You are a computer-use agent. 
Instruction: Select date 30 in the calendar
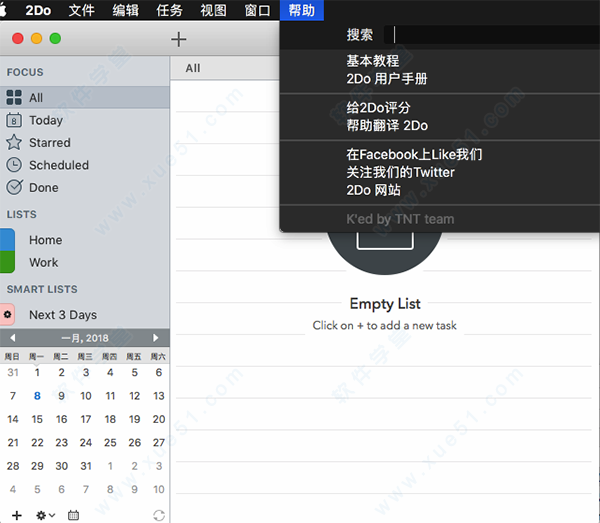coord(62,466)
